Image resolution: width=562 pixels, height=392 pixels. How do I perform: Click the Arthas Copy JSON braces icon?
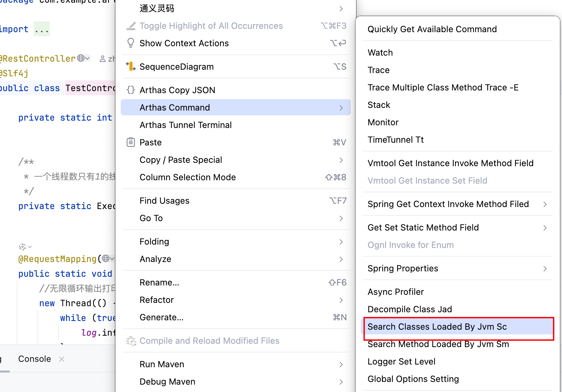(130, 90)
